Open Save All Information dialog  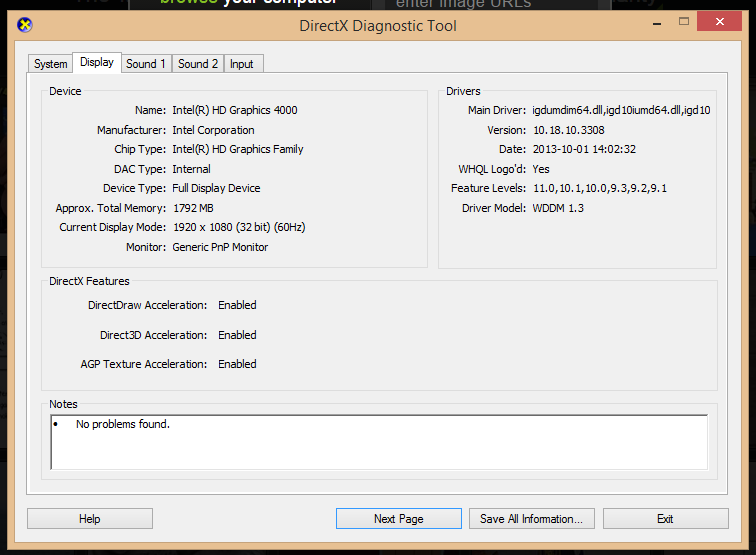531,518
